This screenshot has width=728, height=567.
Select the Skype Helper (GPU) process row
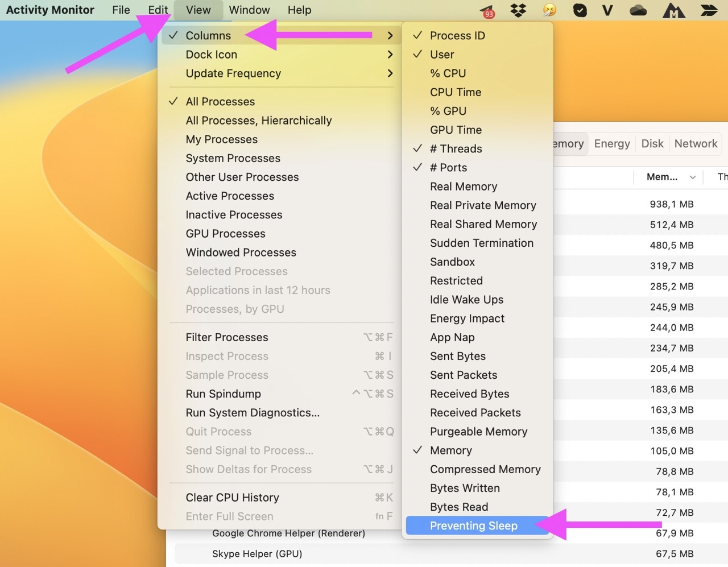pyautogui.click(x=451, y=553)
